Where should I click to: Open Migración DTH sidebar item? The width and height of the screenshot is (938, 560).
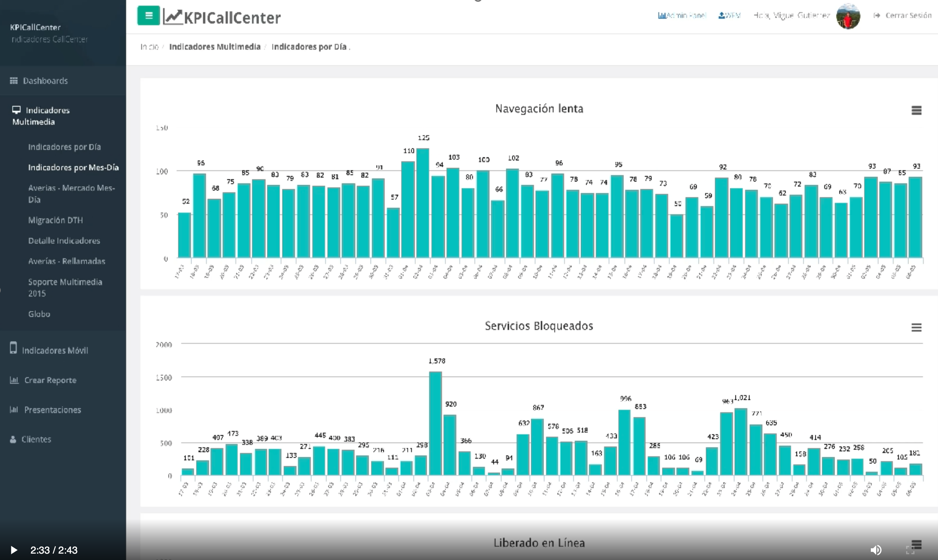(x=55, y=220)
